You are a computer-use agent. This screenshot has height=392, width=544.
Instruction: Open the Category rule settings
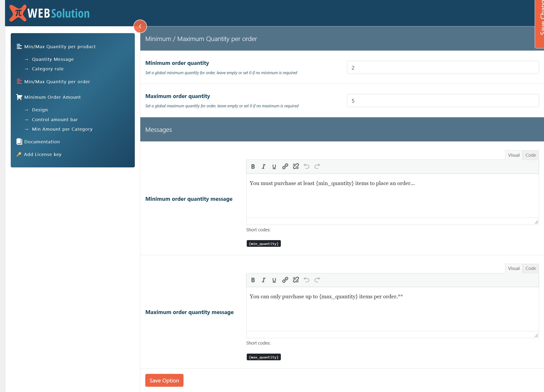click(x=47, y=69)
